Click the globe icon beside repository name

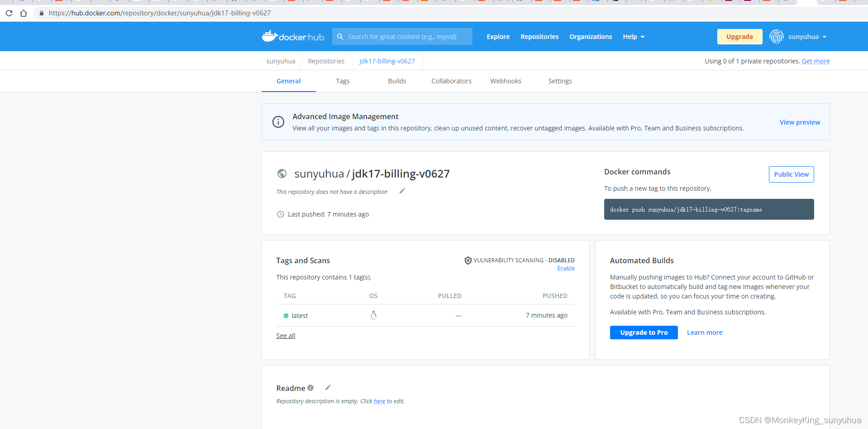point(282,174)
